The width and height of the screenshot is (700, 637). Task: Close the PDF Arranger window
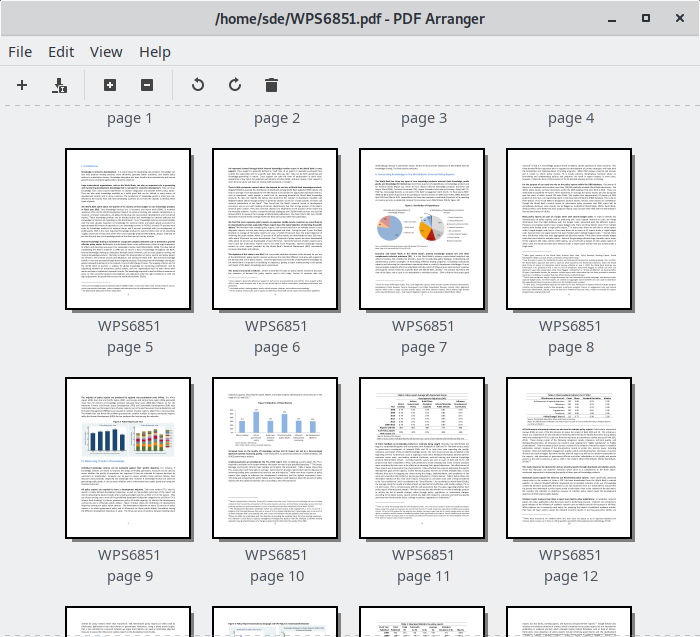(x=679, y=18)
